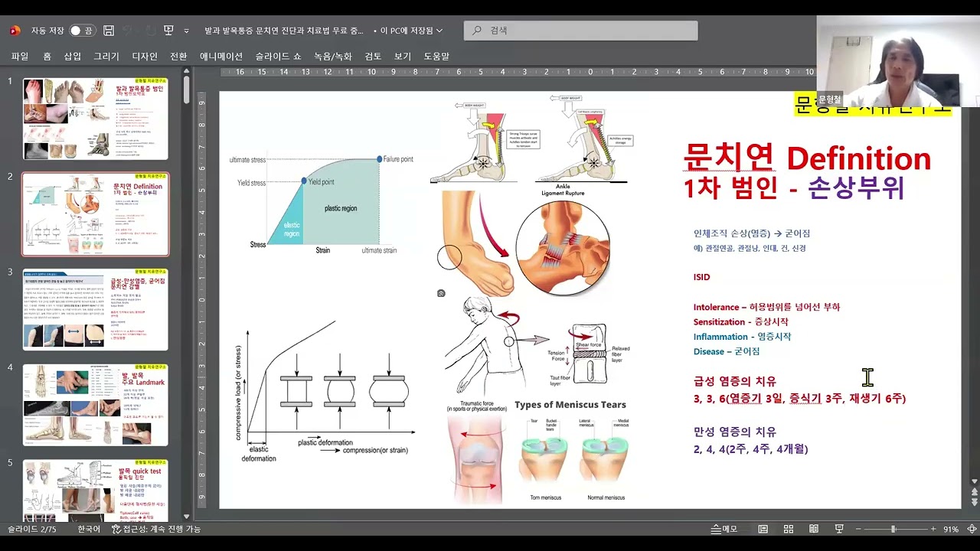980x551 pixels.
Task: Switch to the 보기 ribbon tab
Action: 403,57
